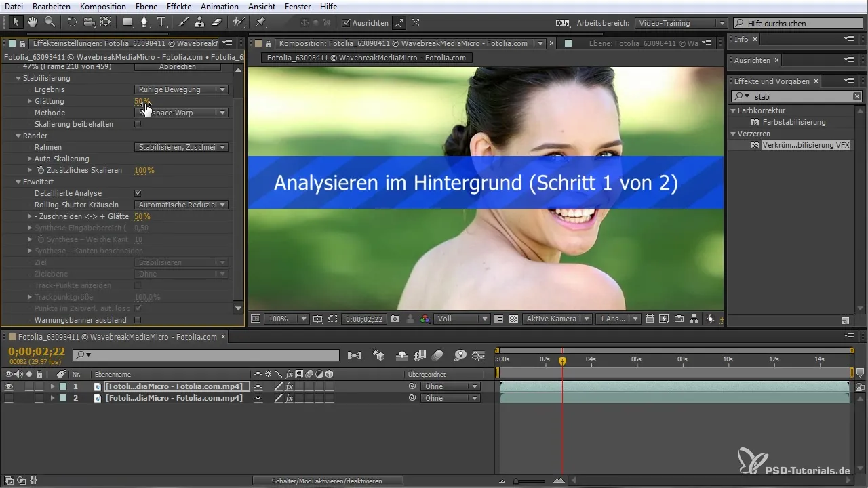Select the Rectangle shape tool
The image size is (868, 488).
129,22
